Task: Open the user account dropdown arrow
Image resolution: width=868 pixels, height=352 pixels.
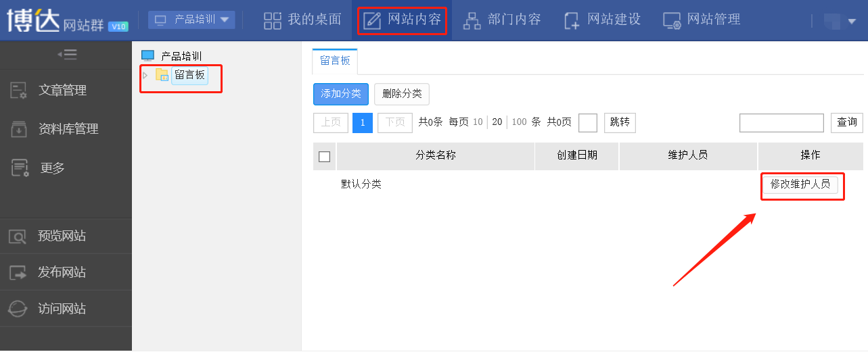Action: 852,22
